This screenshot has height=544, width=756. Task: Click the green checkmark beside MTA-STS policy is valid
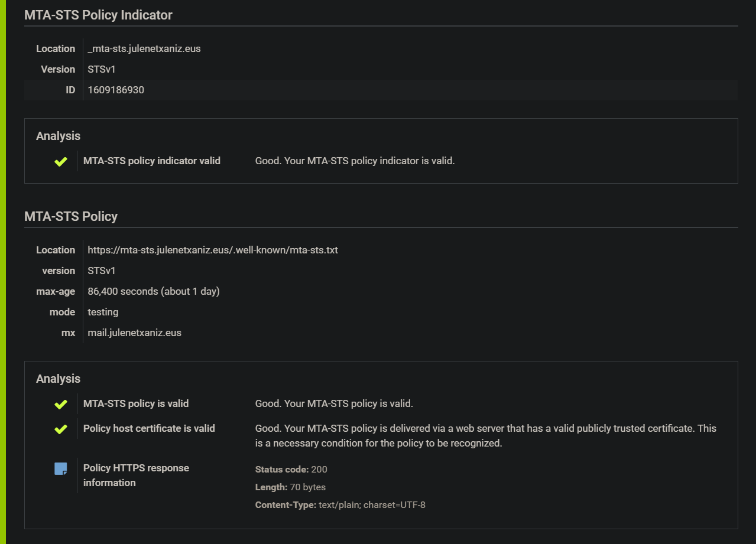coord(61,404)
